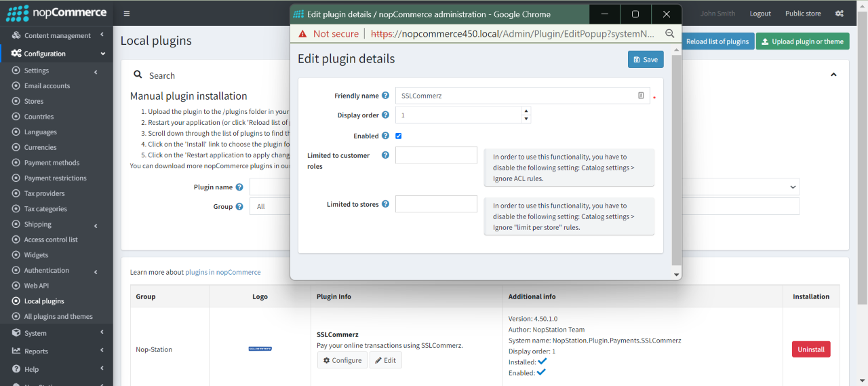Expand the Reports menu
The width and height of the screenshot is (868, 386).
coord(56,351)
